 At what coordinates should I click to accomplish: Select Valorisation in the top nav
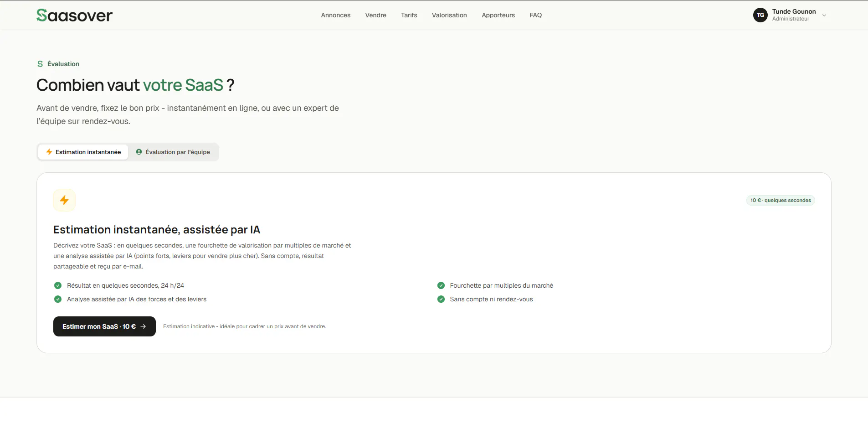449,15
